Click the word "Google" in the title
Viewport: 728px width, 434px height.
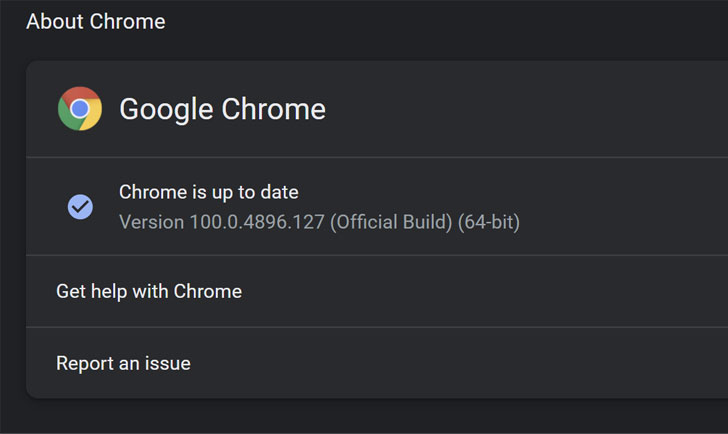(x=164, y=109)
